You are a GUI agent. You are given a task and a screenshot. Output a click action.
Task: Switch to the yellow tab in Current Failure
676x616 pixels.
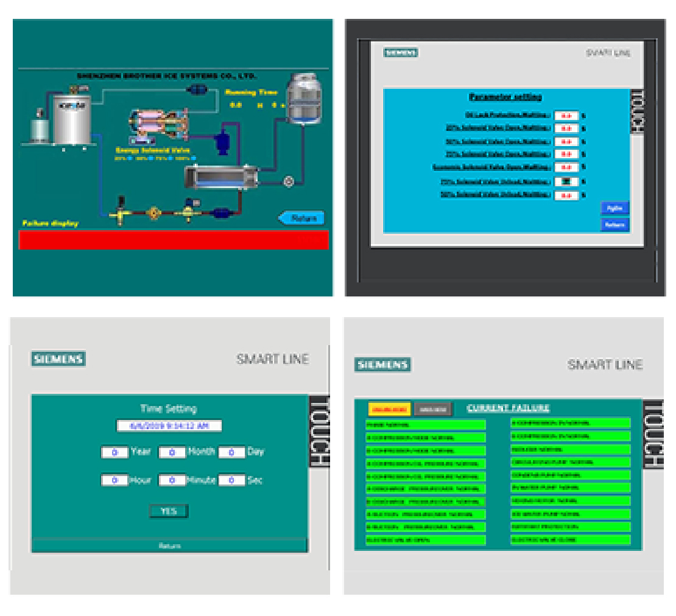coord(389,409)
